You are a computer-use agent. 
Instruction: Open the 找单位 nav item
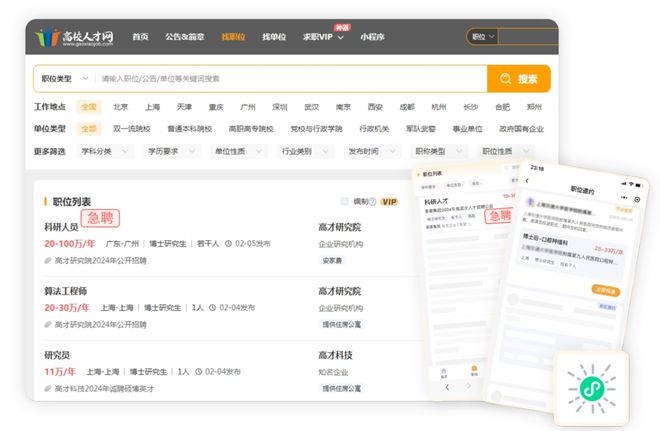pyautogui.click(x=274, y=37)
